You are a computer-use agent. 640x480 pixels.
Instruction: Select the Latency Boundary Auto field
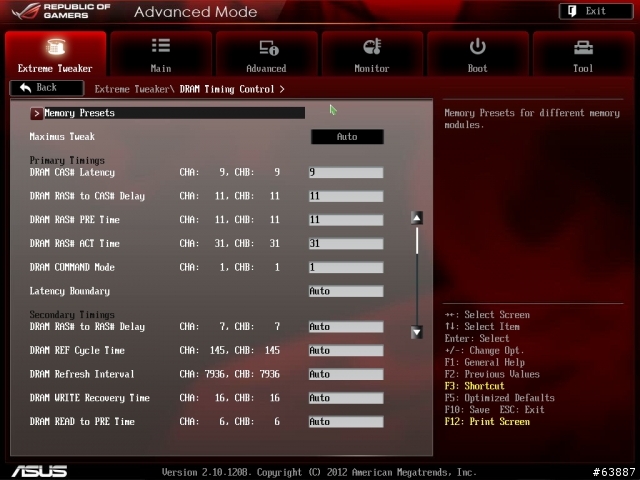[346, 291]
